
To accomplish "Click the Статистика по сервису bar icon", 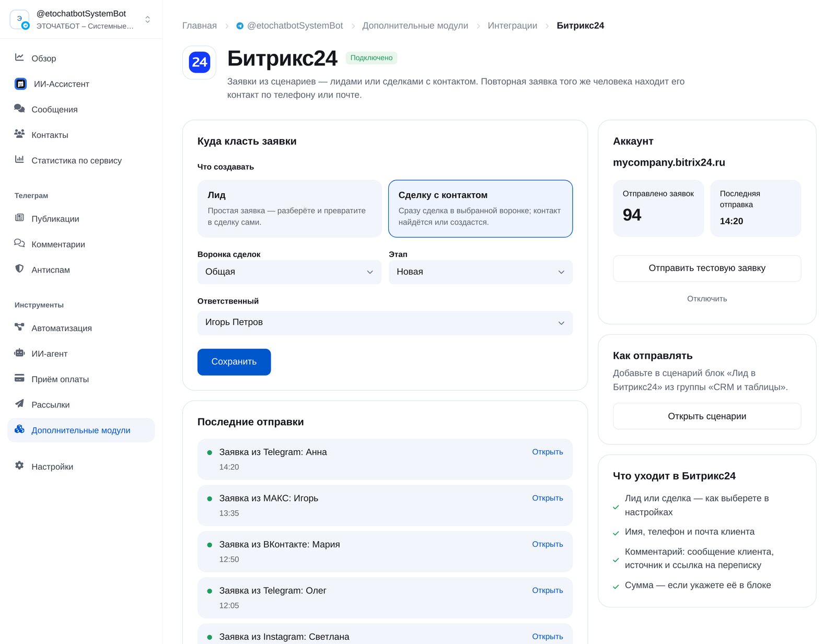I will point(19,160).
